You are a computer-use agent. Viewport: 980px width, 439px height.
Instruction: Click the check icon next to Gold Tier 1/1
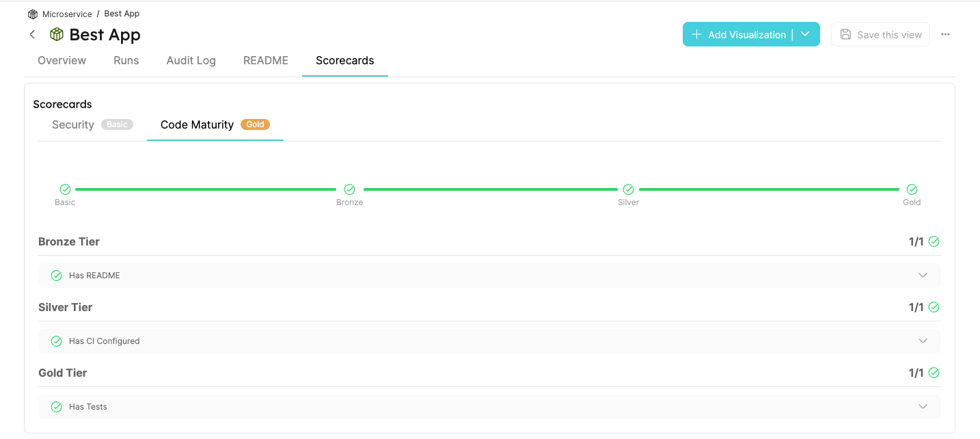tap(934, 373)
